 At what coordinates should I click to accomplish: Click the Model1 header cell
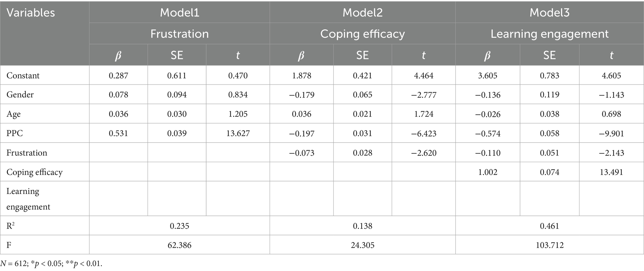click(179, 12)
